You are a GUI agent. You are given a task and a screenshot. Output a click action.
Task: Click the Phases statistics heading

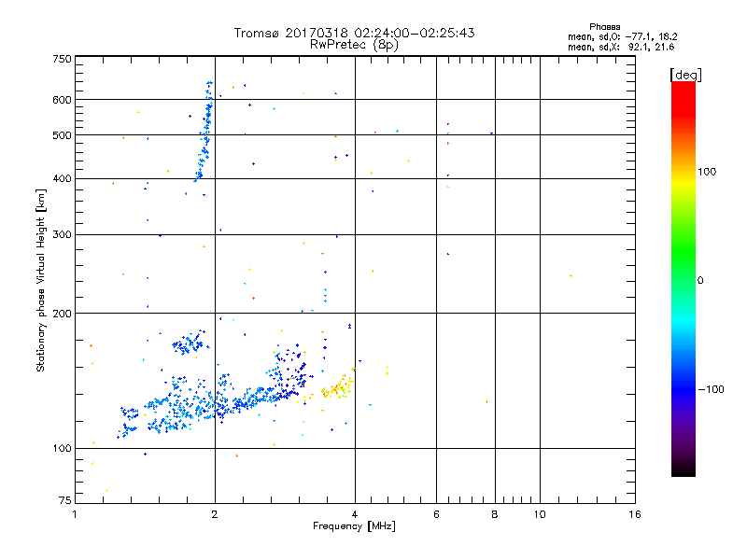[x=604, y=27]
